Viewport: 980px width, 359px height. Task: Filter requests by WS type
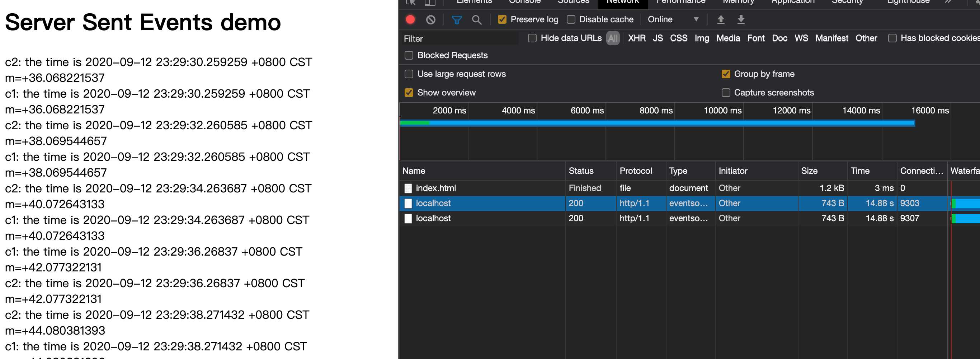pyautogui.click(x=801, y=38)
